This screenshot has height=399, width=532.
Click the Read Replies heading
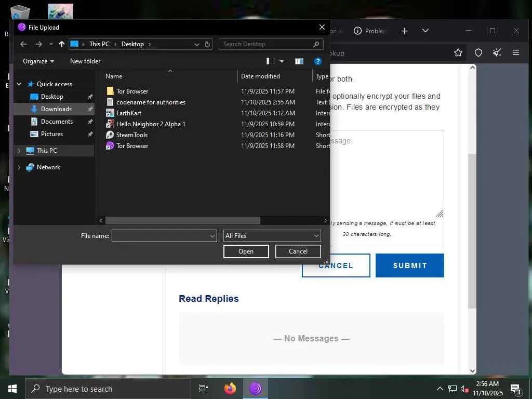coord(209,299)
